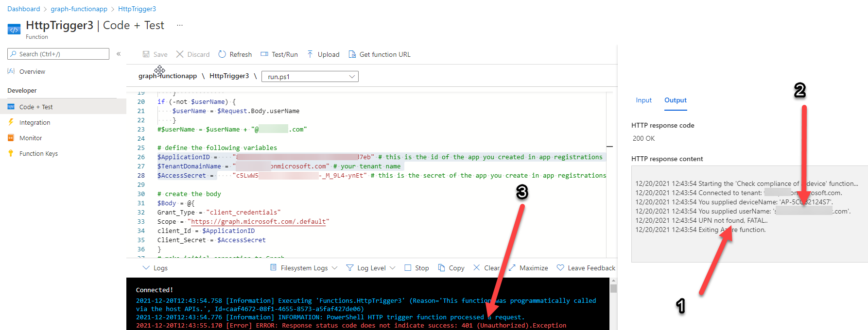Open the Log Level dropdown
868x330 pixels.
tap(371, 268)
